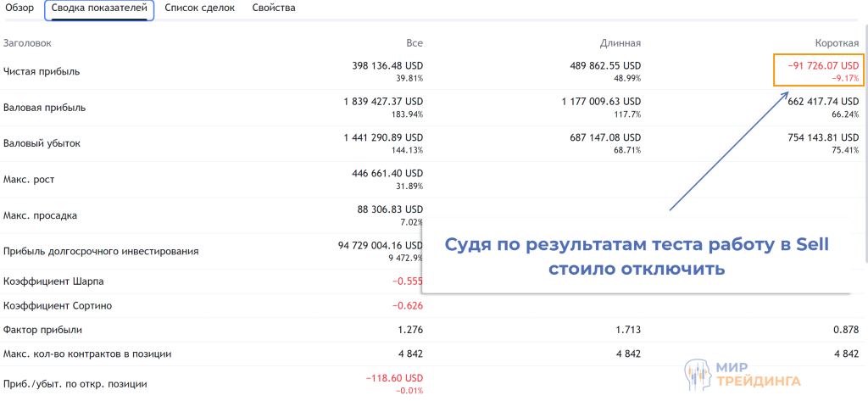Select the Макс. рост row label
Screen dimensions: 868x401
[29, 180]
